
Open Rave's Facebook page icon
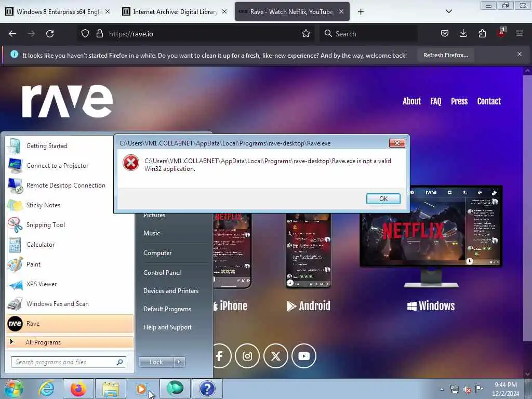point(220,356)
